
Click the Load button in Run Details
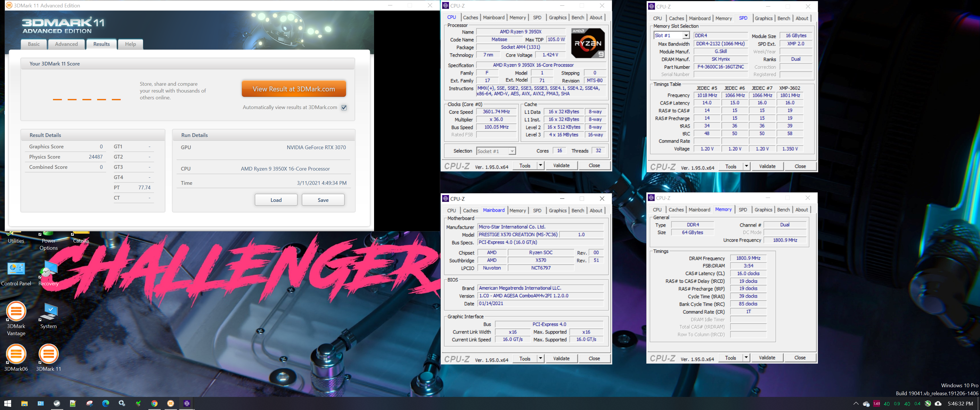[276, 200]
